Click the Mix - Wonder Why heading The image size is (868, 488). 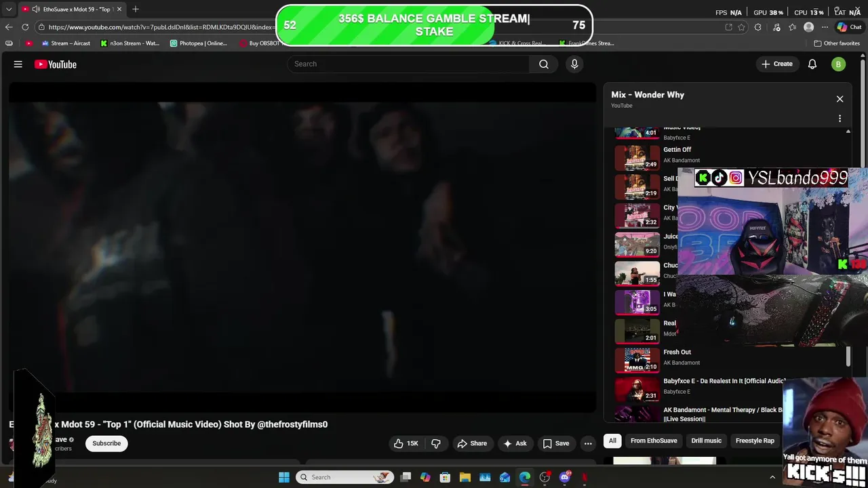(648, 95)
